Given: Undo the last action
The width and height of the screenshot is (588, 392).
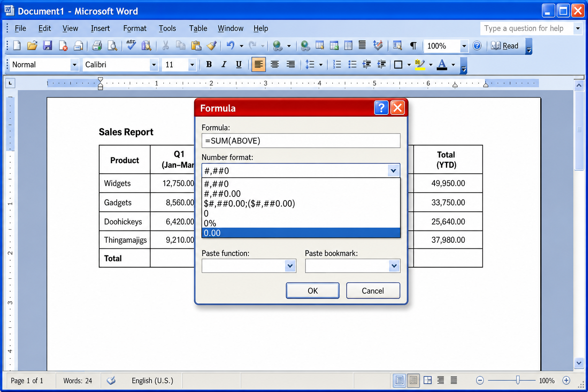Looking at the screenshot, I should coord(230,46).
